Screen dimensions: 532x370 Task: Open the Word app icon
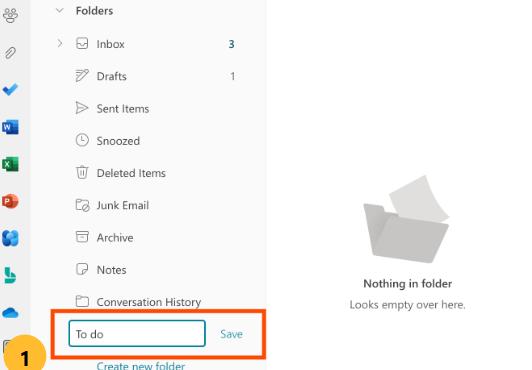(10, 127)
